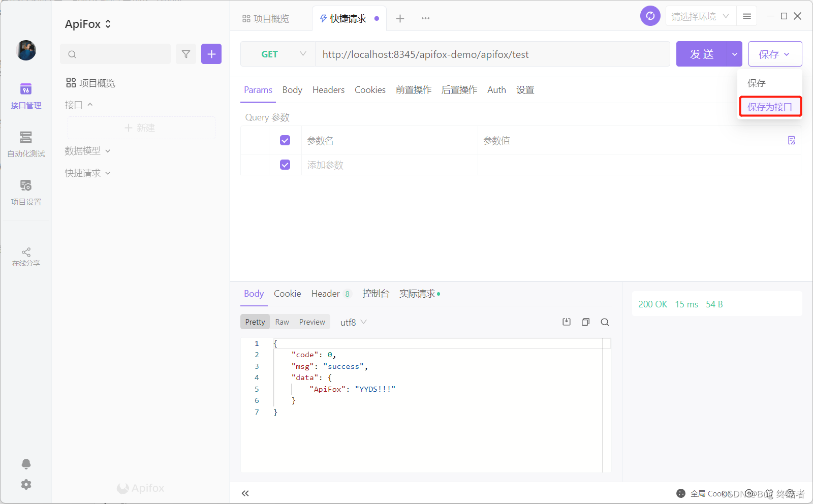Open the 实际请求 tab
This screenshot has width=813, height=504.
[x=419, y=294]
